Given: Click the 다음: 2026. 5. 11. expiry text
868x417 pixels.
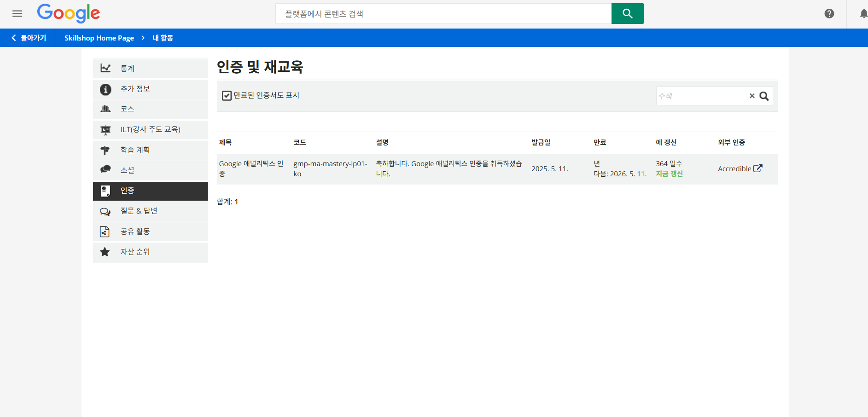Looking at the screenshot, I should [620, 174].
